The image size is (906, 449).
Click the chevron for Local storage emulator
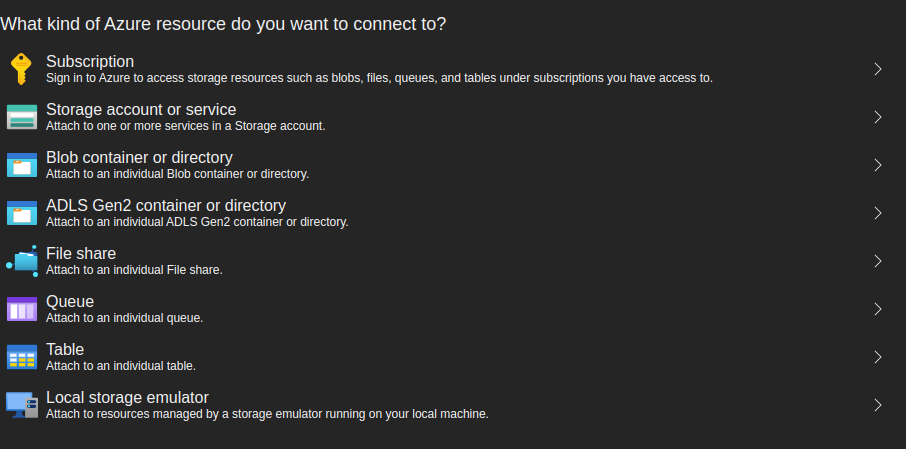[x=877, y=405]
